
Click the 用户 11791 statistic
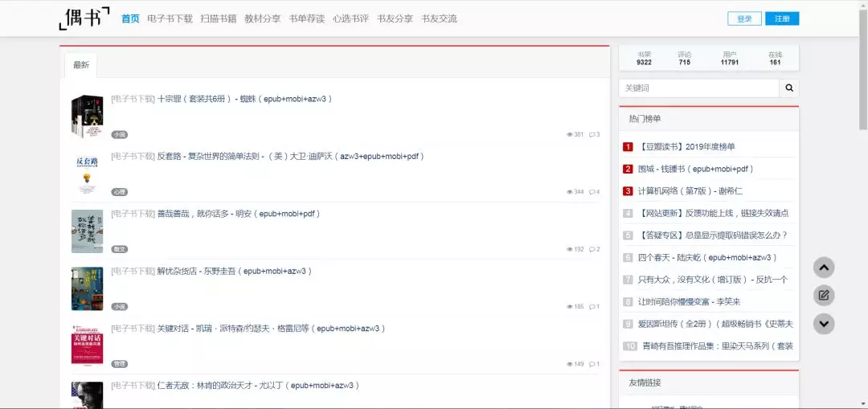[730, 58]
